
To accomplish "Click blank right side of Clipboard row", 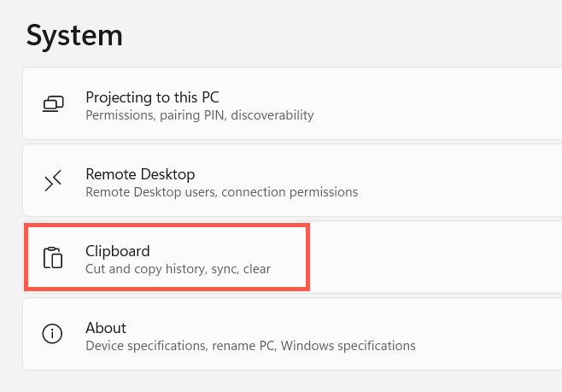I will pyautogui.click(x=444, y=258).
